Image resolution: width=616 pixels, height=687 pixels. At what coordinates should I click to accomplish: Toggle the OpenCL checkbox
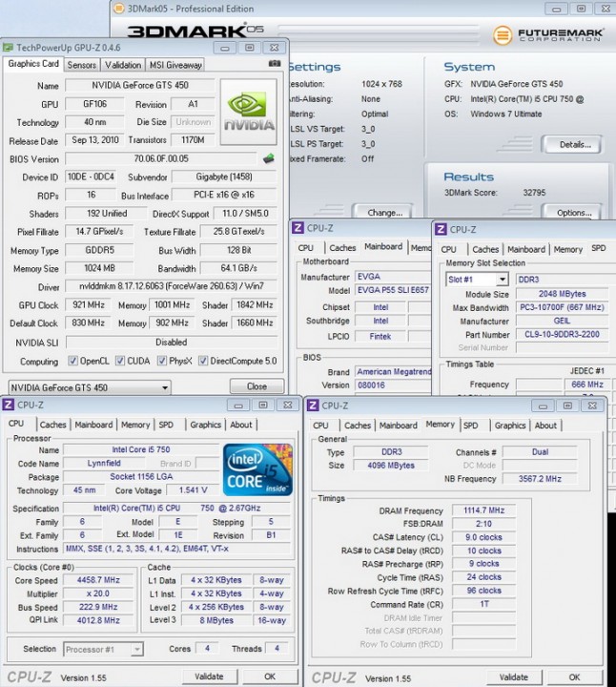[72, 361]
